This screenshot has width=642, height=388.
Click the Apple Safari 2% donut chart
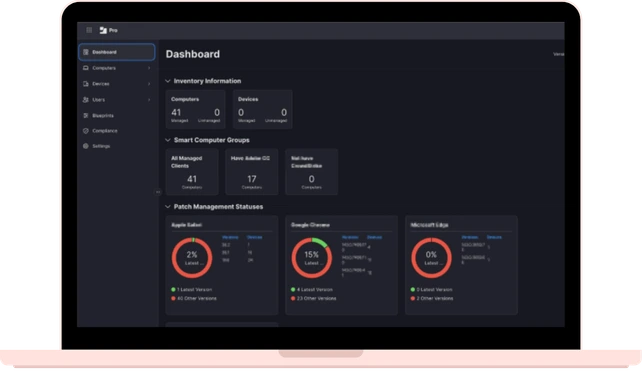[192, 258]
